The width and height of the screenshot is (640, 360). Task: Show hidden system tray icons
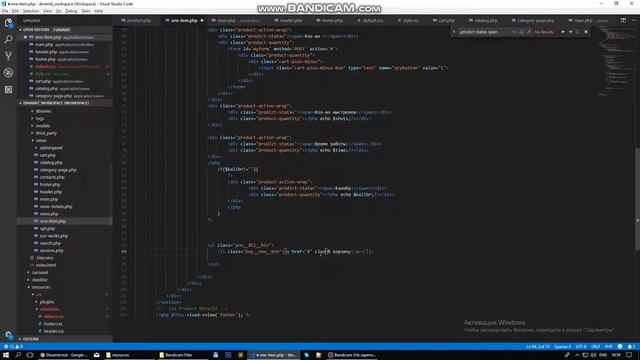(577, 355)
